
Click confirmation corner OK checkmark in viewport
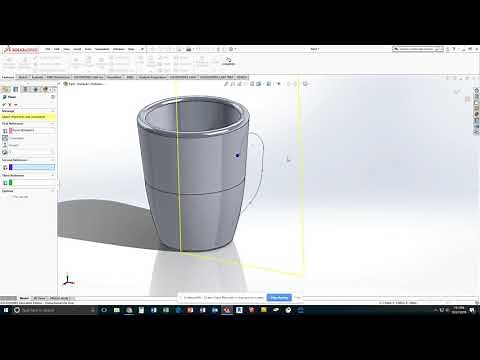point(458,92)
